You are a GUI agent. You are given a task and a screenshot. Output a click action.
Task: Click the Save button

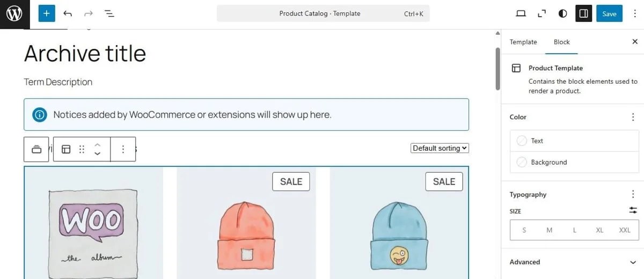pyautogui.click(x=609, y=14)
